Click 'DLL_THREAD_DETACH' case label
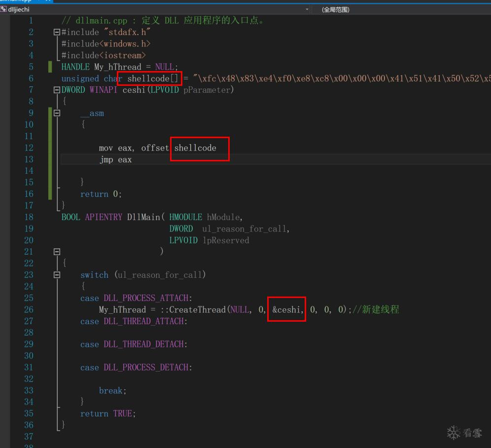This screenshot has width=491, height=448. (143, 344)
